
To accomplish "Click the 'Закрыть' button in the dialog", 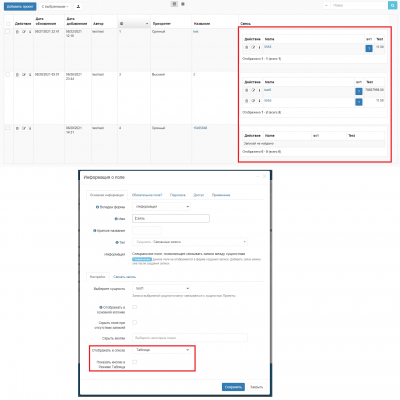I will 257,387.
